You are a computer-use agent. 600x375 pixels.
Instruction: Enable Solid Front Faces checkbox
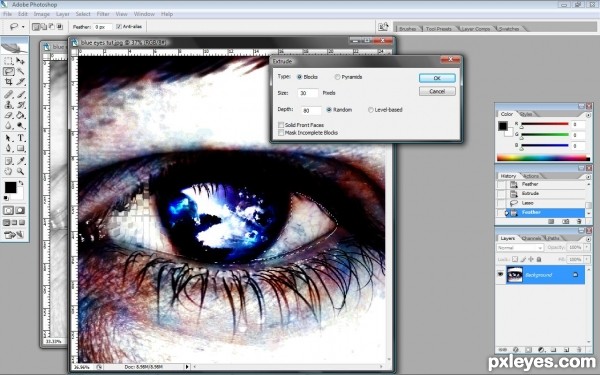point(281,125)
